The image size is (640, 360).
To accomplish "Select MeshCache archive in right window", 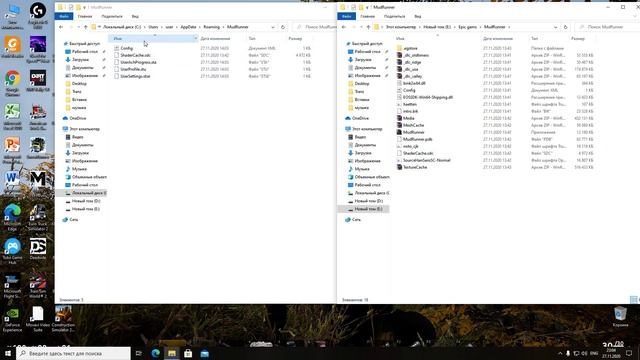I will 413,125.
